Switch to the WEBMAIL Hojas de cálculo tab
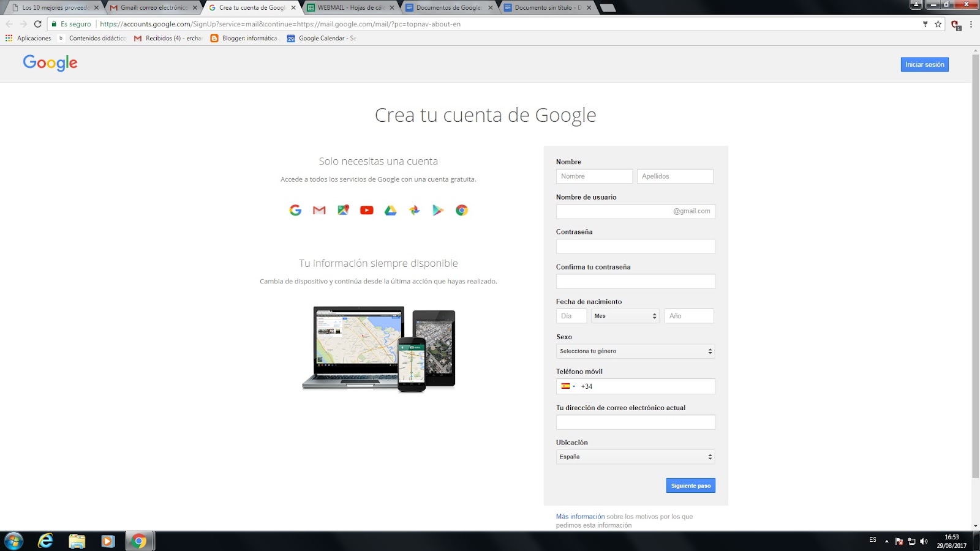 point(351,7)
